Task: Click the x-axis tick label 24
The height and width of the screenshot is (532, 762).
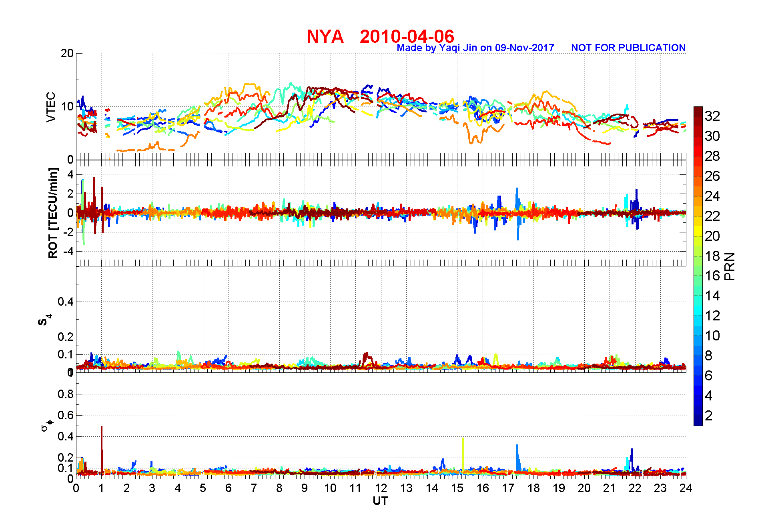Action: coord(686,488)
